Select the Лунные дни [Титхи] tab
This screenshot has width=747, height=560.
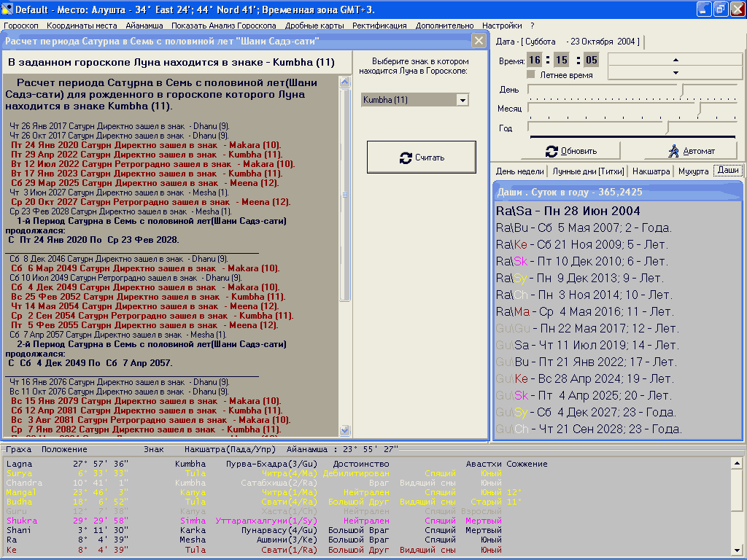click(588, 171)
